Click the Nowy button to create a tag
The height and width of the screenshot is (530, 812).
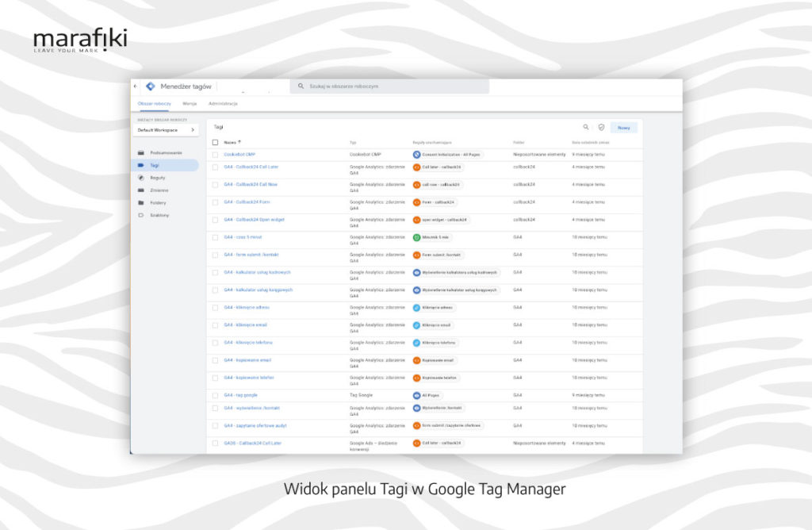click(x=624, y=128)
